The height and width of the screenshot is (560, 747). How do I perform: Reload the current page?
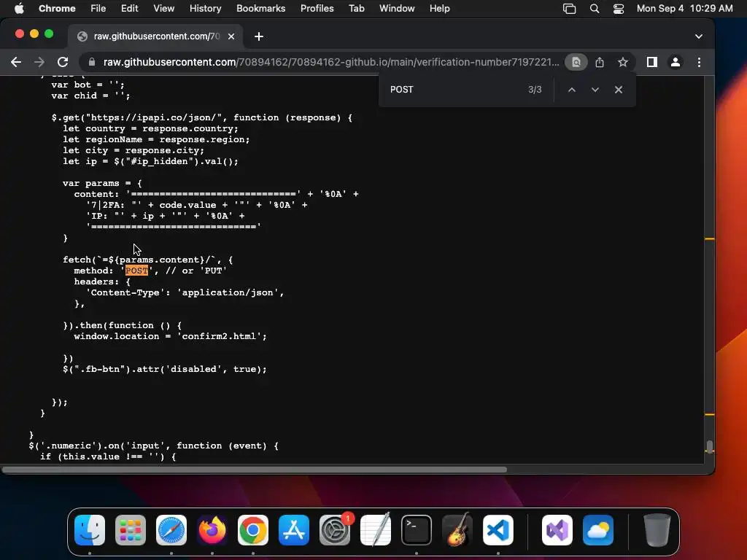click(x=63, y=63)
